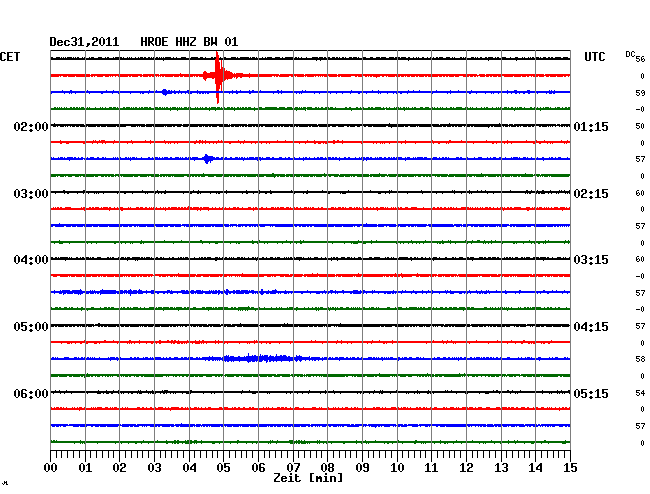The width and height of the screenshot is (650, 494).
Task: Click the "02" minute tick label
Action: click(119, 467)
